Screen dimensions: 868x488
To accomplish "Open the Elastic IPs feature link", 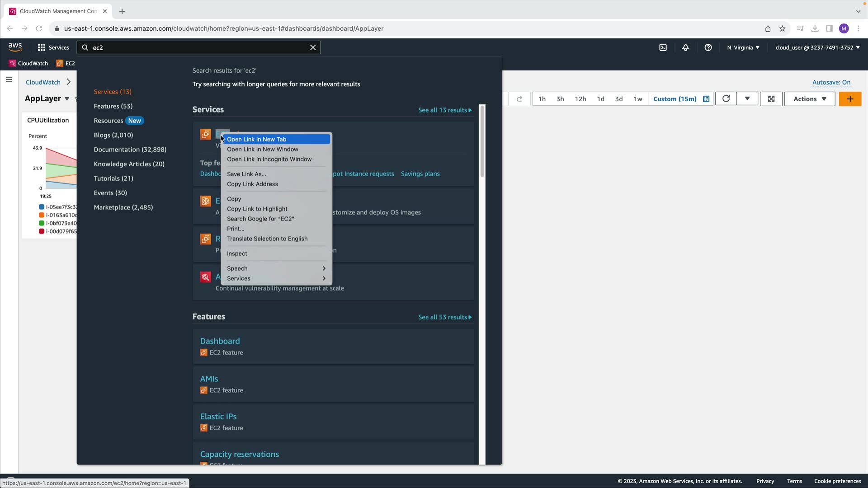I will pyautogui.click(x=218, y=416).
